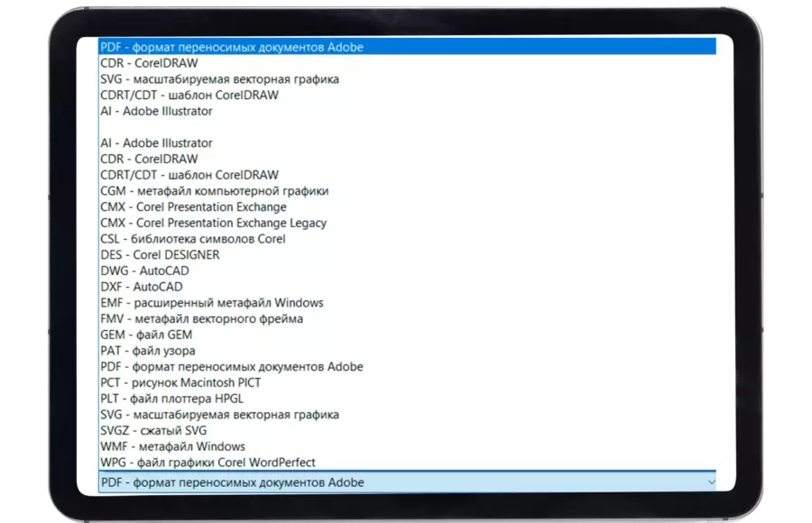Select CMX Corel Presentation Exchange Legacy
Viewport: 812px width, 523px height.
coord(214,223)
